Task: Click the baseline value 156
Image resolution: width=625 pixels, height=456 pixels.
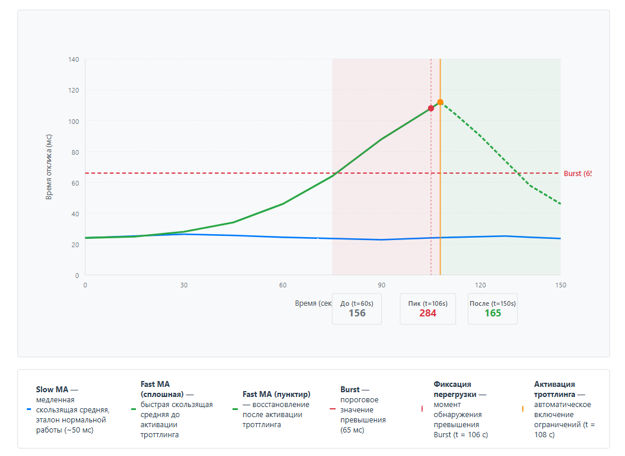Action: [x=357, y=313]
